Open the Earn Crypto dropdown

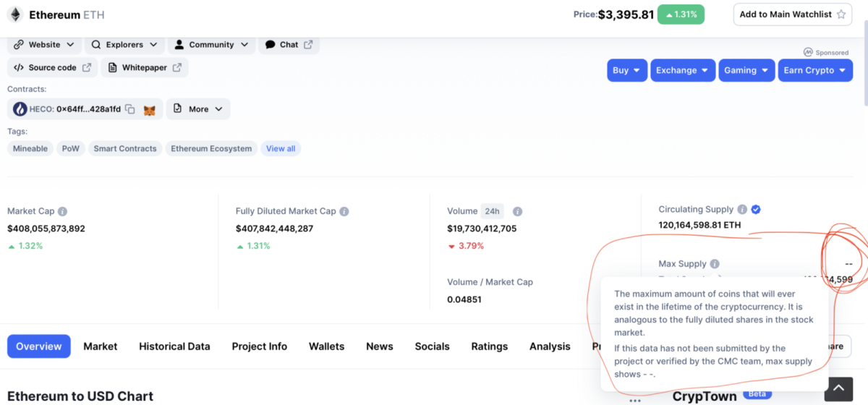click(x=815, y=70)
